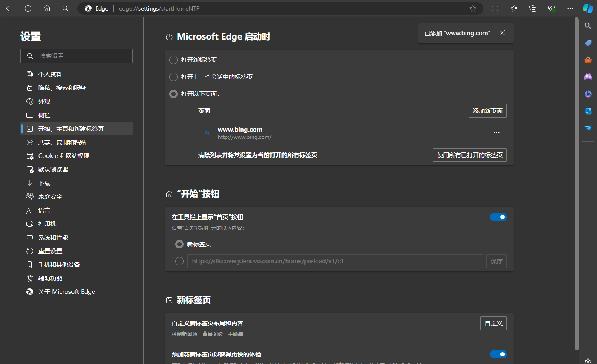The width and height of the screenshot is (597, 364).
Task: Open 共享、复制和粘贴 settings section
Action: pyautogui.click(x=77, y=142)
